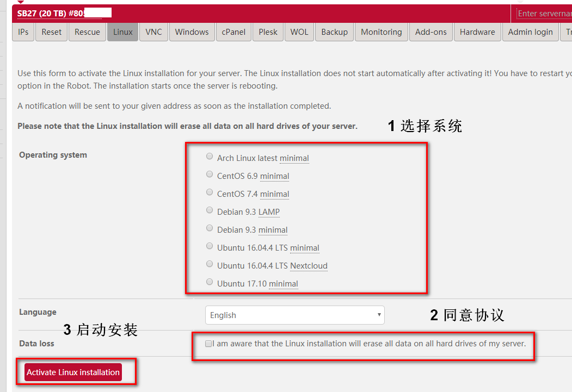Select Arch Linux latest minimal radio button
The width and height of the screenshot is (572, 392).
(x=210, y=157)
